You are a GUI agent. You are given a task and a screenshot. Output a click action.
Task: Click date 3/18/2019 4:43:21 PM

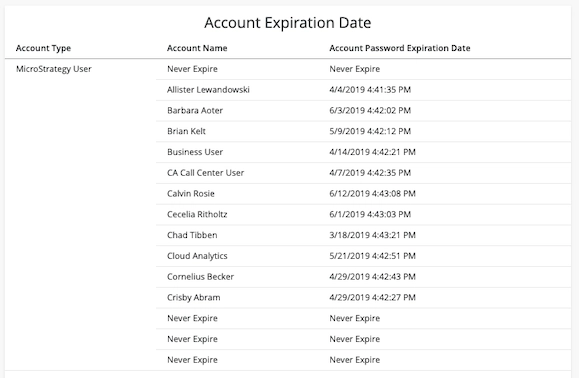click(372, 235)
